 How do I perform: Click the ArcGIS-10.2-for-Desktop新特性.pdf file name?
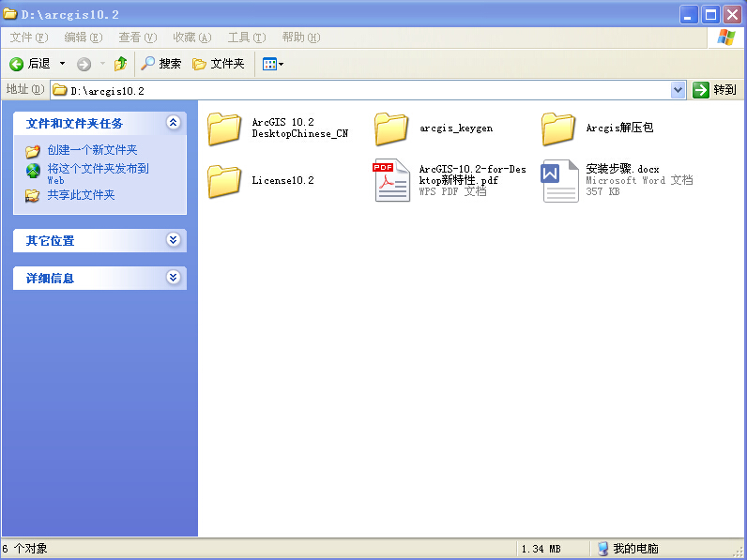pos(473,174)
